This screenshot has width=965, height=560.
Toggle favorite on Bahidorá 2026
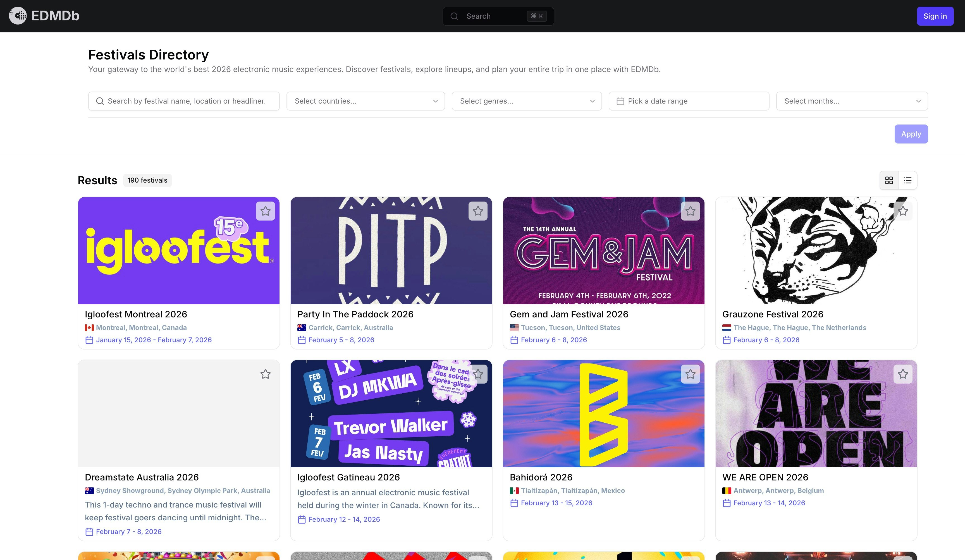(x=691, y=374)
